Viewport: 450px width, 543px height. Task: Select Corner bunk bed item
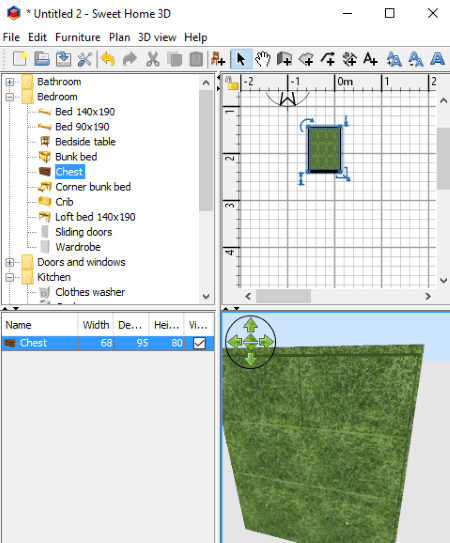click(93, 187)
